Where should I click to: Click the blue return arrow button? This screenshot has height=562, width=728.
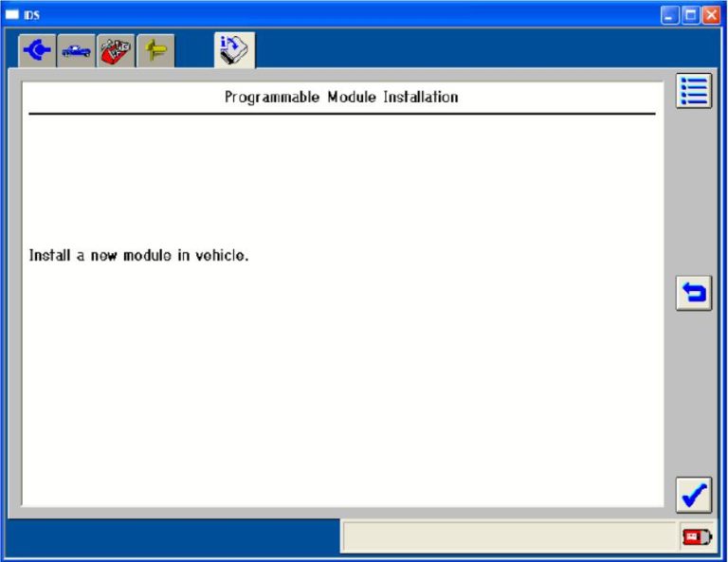click(694, 293)
